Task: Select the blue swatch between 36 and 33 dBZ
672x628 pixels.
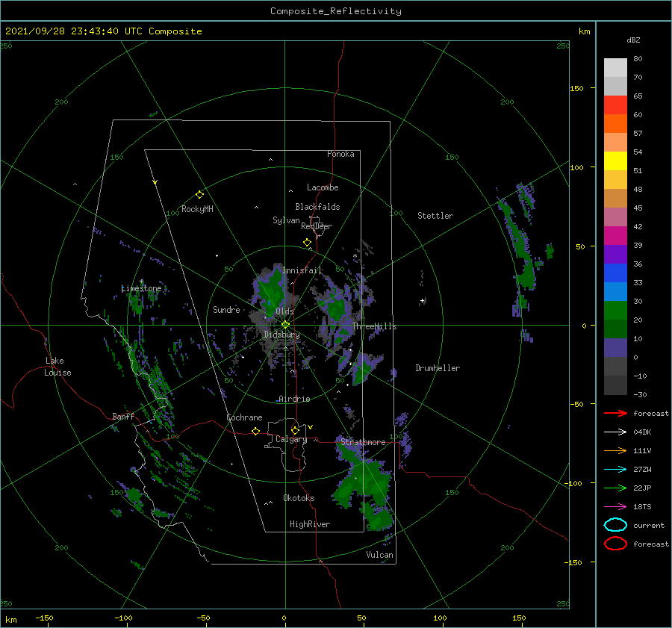Action: click(x=615, y=273)
